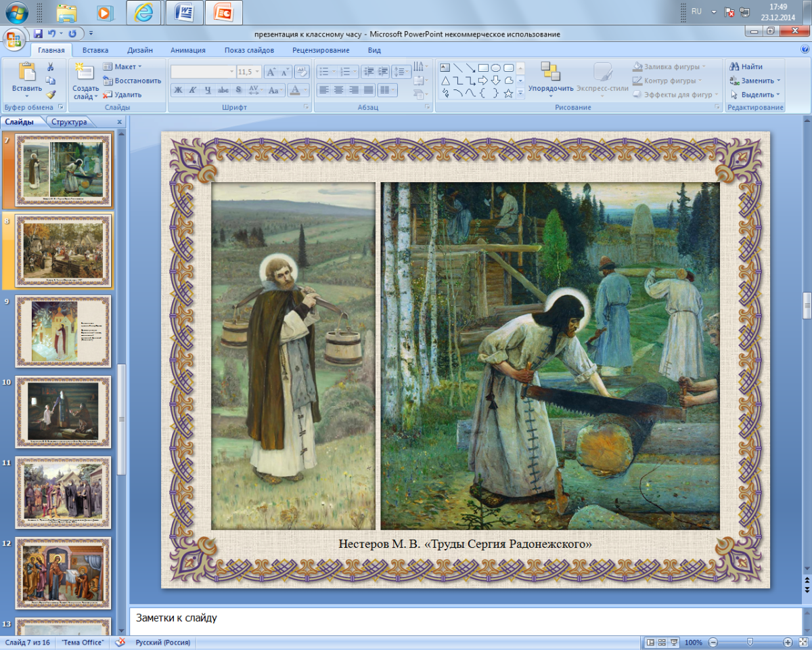Toggle center text alignment
The image size is (812, 650).
point(338,89)
